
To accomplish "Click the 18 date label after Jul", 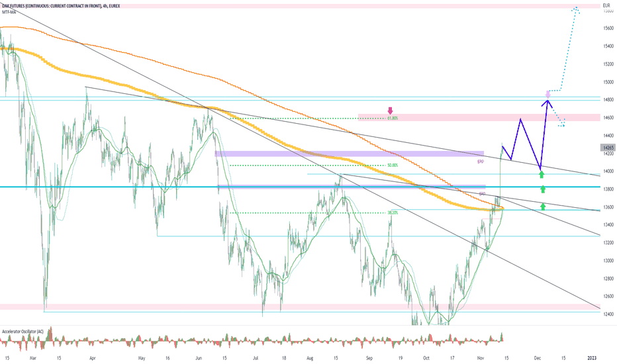I will tap(284, 358).
